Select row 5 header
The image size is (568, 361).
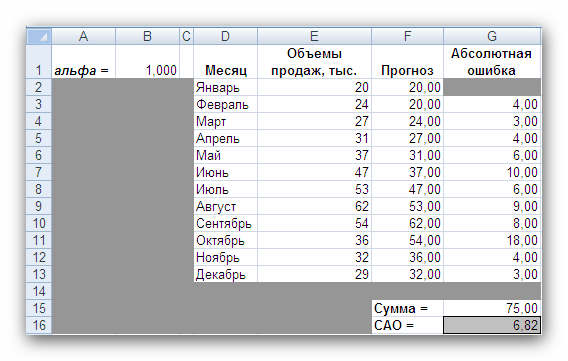coord(39,138)
